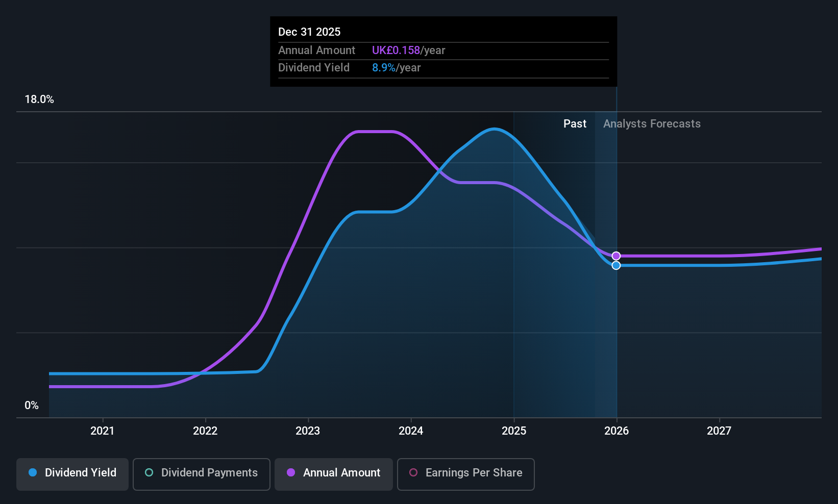
Task: Click the teal ring beside Dividend Payments
Action: (x=149, y=473)
